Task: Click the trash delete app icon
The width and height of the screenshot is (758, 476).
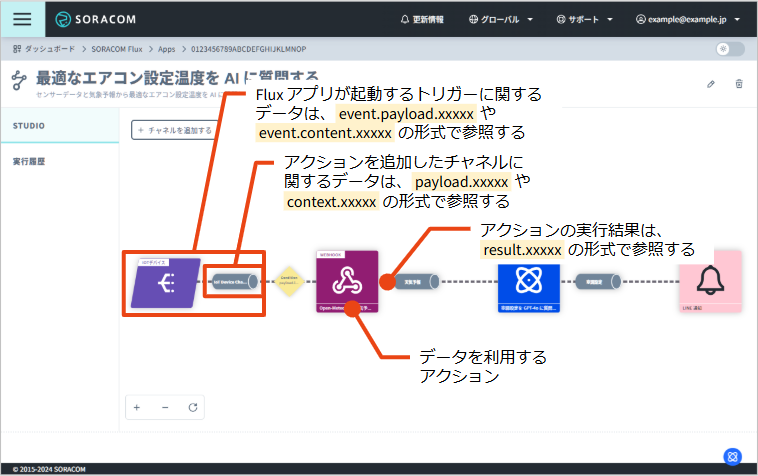Action: pyautogui.click(x=739, y=84)
